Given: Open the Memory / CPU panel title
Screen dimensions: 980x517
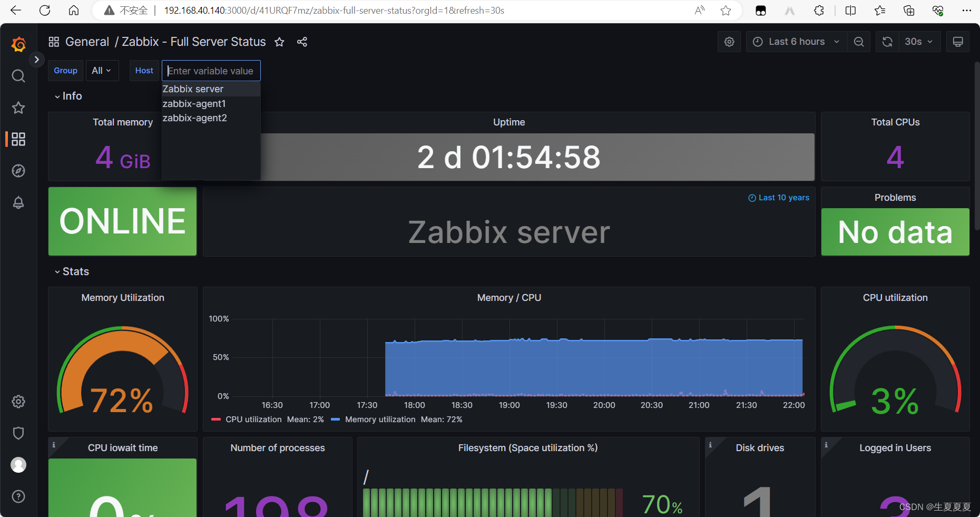Looking at the screenshot, I should coord(509,298).
